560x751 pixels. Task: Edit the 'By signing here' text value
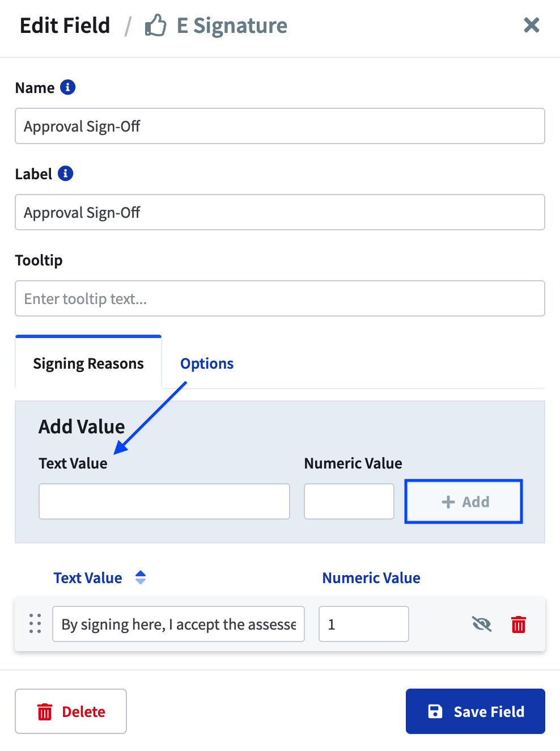coord(179,624)
